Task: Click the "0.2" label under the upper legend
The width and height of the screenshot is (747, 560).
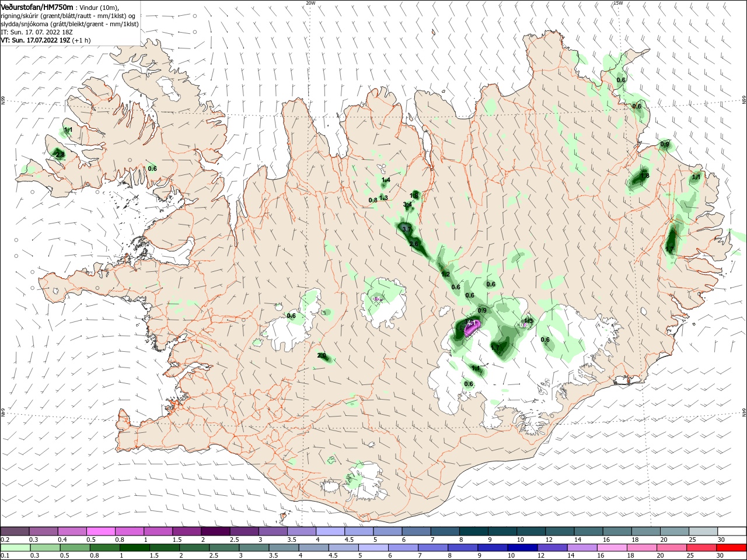Action: [x=5, y=540]
